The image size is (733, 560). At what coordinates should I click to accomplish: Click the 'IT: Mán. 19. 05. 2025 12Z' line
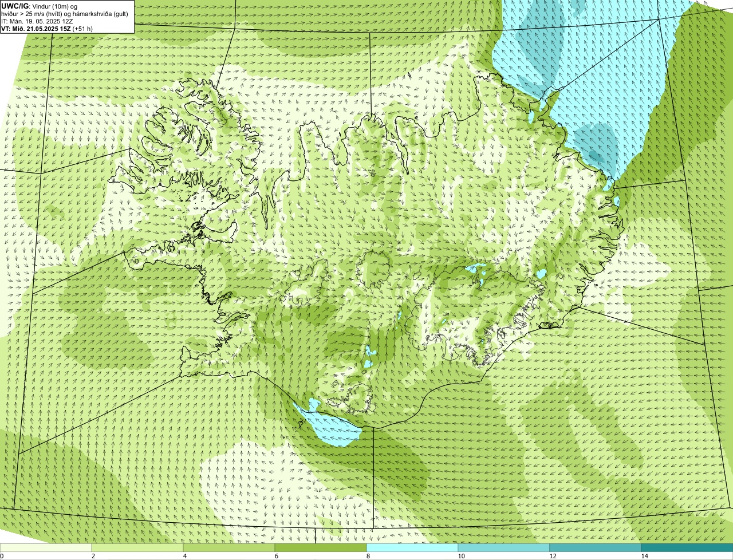37,21
